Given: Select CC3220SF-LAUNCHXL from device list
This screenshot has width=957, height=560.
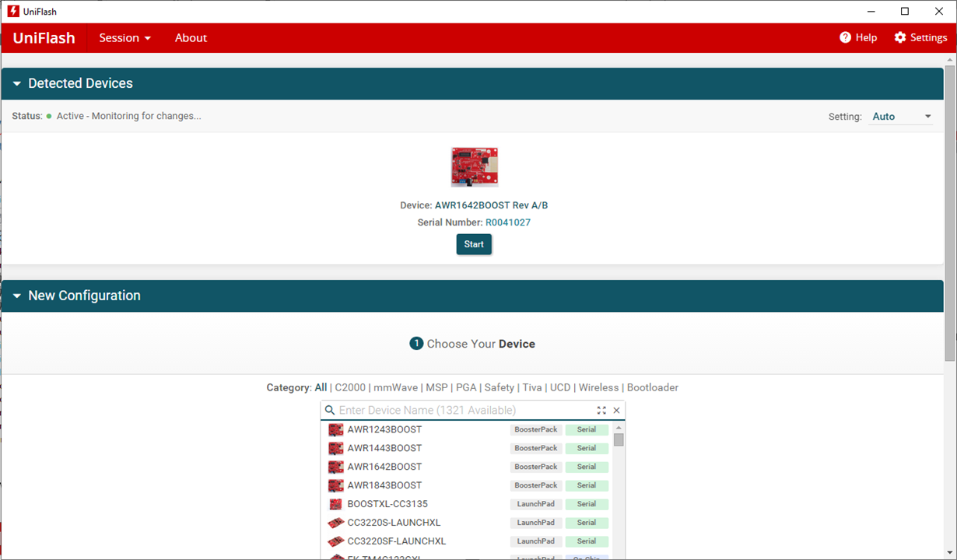Looking at the screenshot, I should point(467,541).
